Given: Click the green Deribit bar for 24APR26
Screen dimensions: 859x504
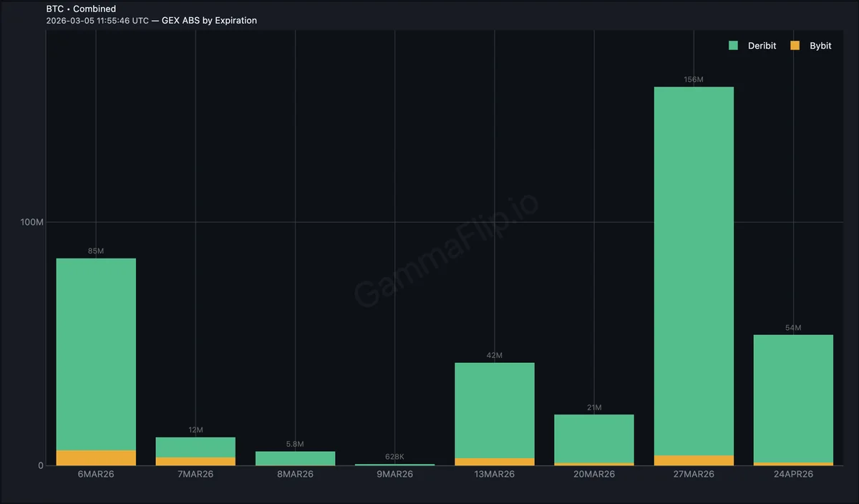Looking at the screenshot, I should point(793,398).
